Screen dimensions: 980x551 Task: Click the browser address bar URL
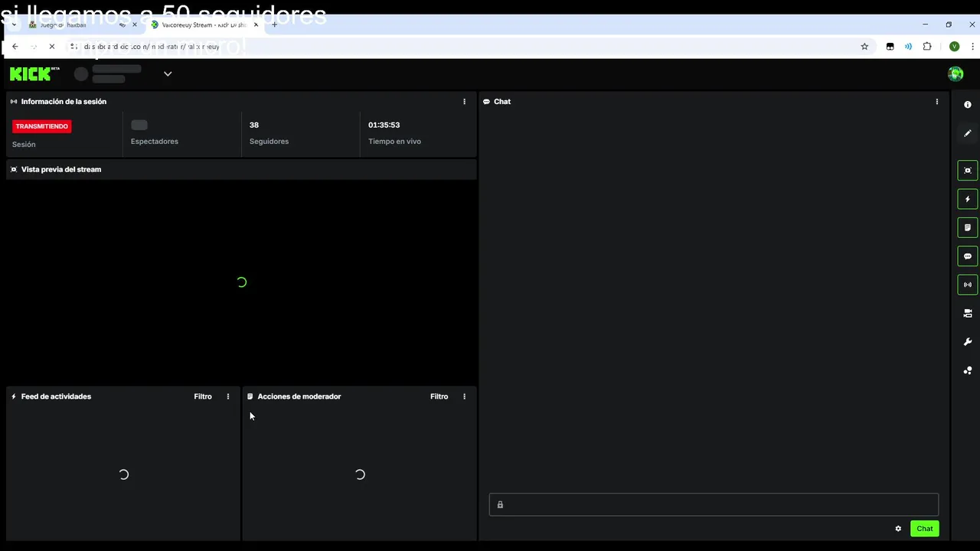coord(152,47)
